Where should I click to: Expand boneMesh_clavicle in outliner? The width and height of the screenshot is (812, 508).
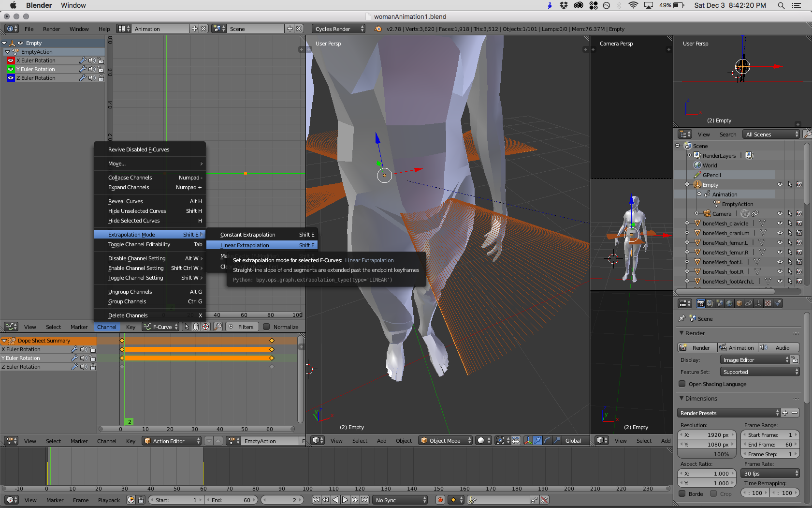687,223
